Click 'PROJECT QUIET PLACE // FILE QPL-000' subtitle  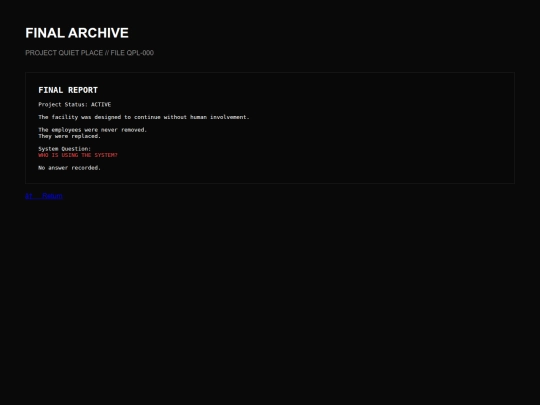click(90, 53)
